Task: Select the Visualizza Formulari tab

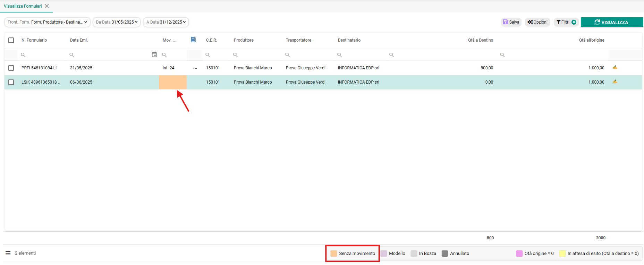Action: [x=23, y=6]
